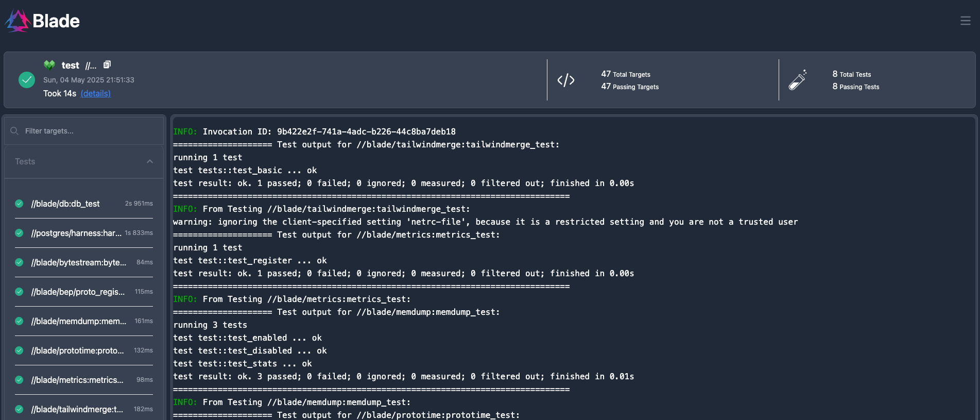The height and width of the screenshot is (420, 980).
Task: Select the //blade/bep/proto_regis... target
Action: coord(78,292)
